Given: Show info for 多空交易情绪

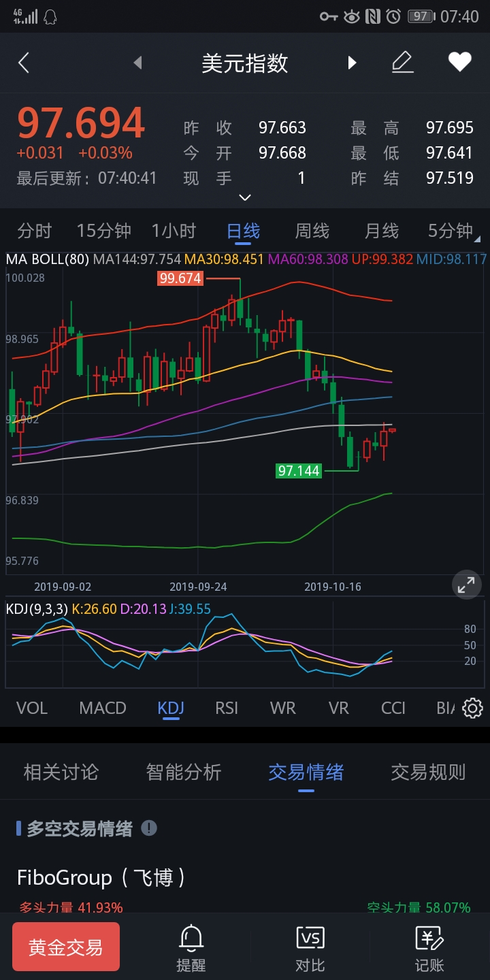Looking at the screenshot, I should (x=149, y=828).
